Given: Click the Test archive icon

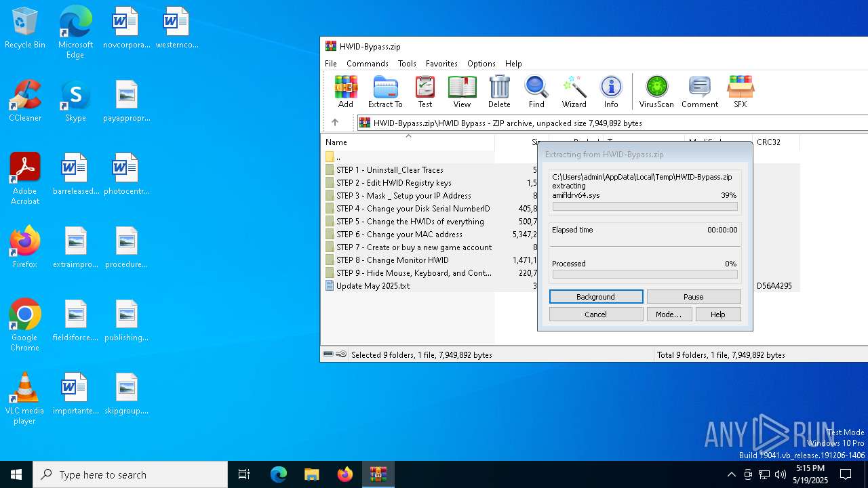Looking at the screenshot, I should [x=425, y=91].
